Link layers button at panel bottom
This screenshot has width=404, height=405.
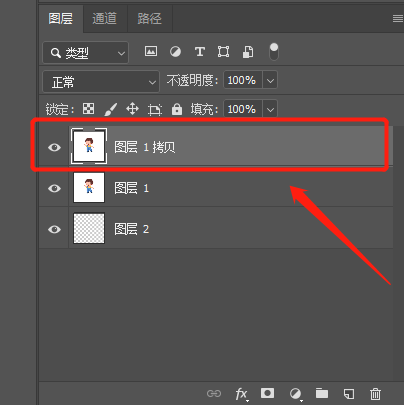(x=214, y=394)
